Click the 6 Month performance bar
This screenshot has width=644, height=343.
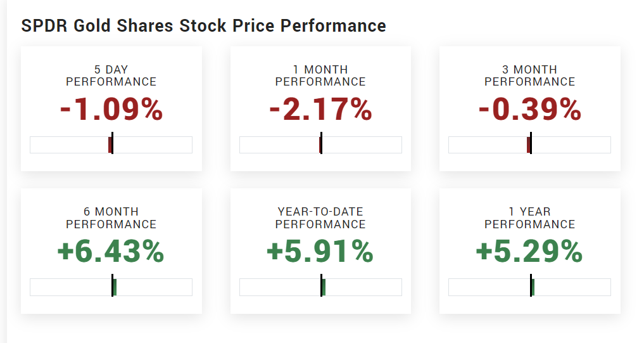click(x=111, y=287)
